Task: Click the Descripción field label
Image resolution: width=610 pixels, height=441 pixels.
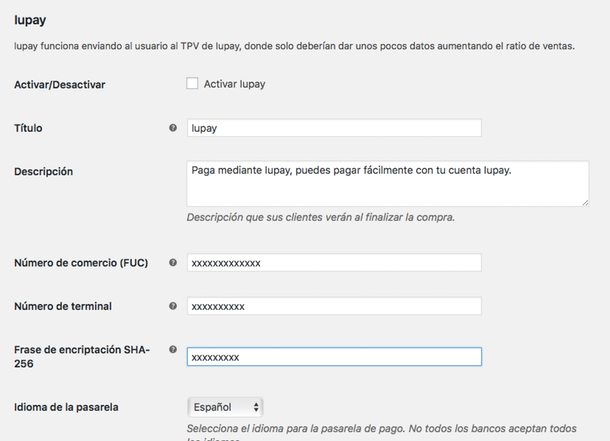Action: point(43,171)
